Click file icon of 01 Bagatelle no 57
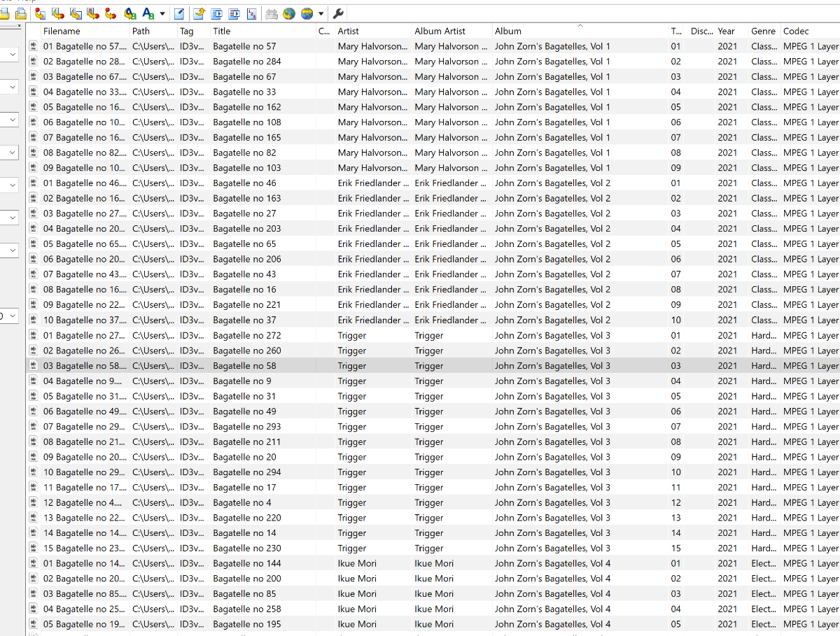Image resolution: width=840 pixels, height=636 pixels. coord(34,47)
